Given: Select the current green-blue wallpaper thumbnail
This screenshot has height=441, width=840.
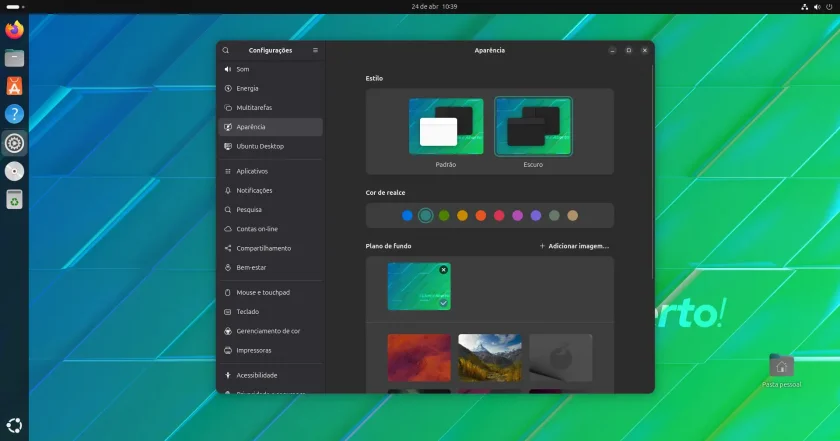Looking at the screenshot, I should coord(419,287).
